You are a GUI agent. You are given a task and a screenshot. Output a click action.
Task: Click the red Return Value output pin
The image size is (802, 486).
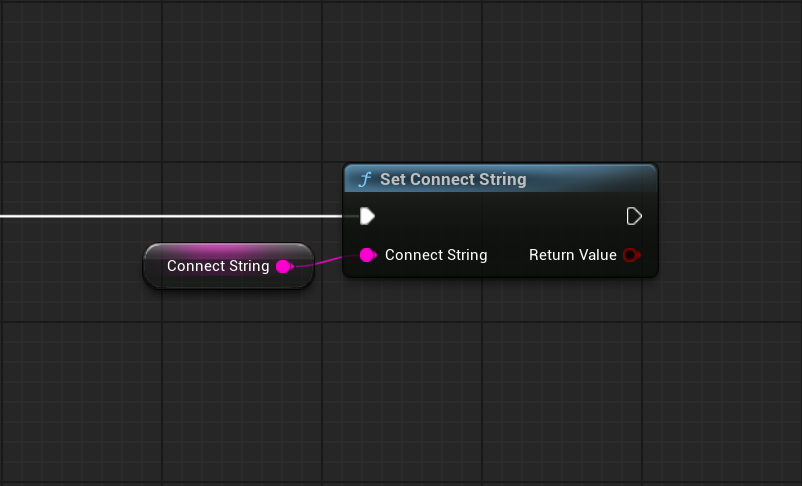pos(631,255)
